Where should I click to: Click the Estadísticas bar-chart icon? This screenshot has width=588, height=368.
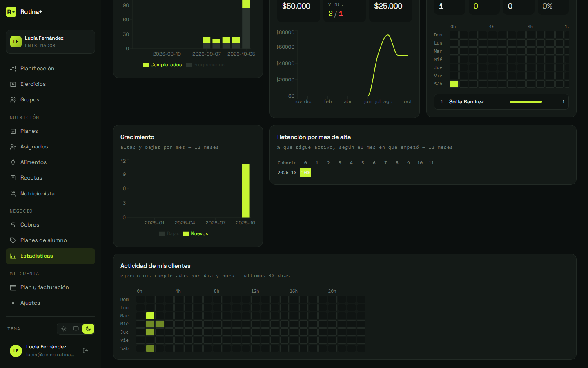13,256
